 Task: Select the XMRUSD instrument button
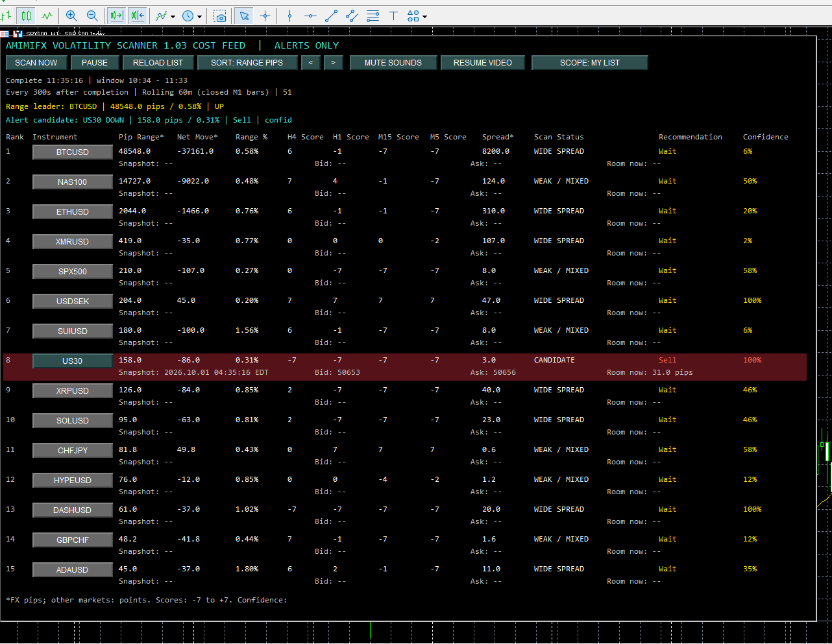[x=72, y=242]
